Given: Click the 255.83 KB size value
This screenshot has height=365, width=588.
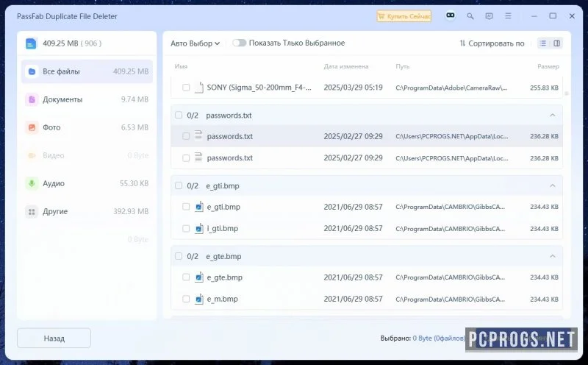Looking at the screenshot, I should point(544,88).
